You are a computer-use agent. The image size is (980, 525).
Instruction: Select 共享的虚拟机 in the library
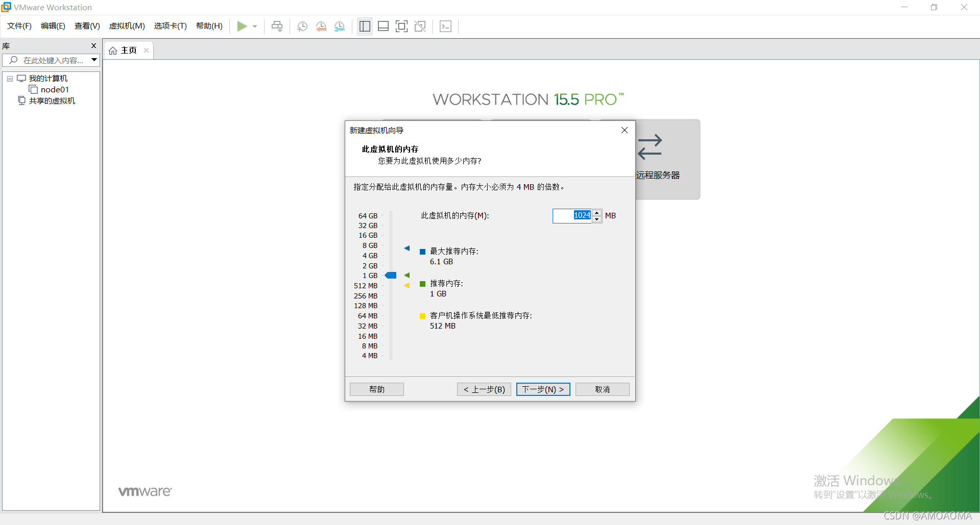52,101
